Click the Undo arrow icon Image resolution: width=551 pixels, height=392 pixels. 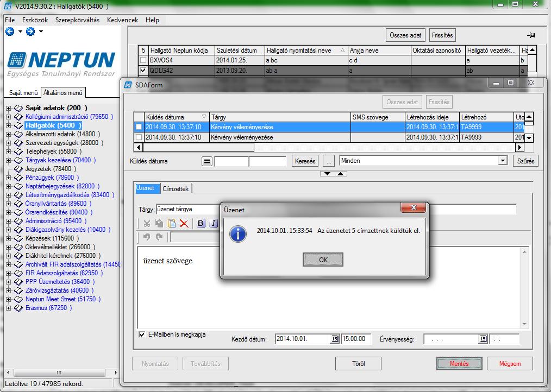coord(147,237)
